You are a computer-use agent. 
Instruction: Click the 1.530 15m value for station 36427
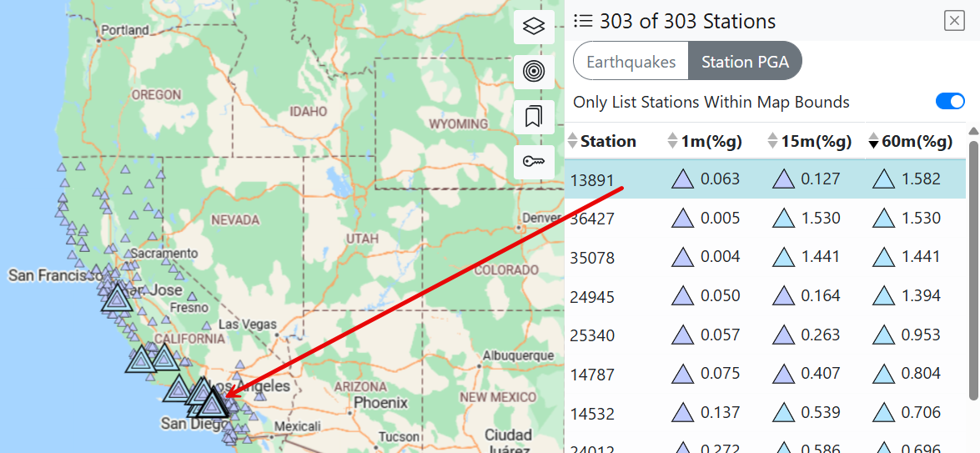821,218
